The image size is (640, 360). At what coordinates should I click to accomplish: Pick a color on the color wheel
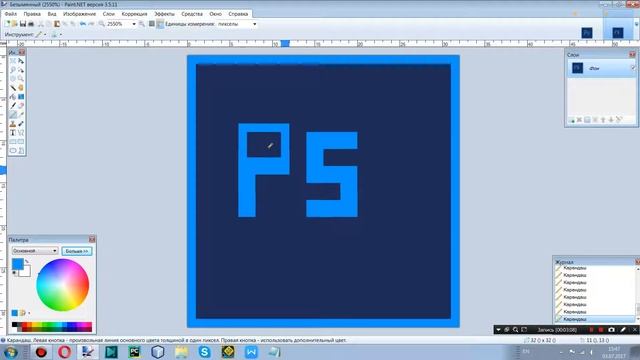tap(62, 285)
